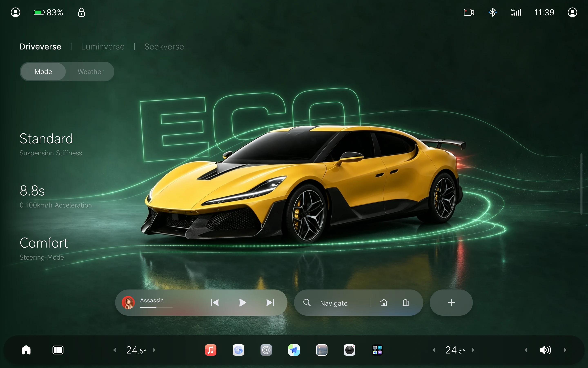588x368 pixels.
Task: Skip to the previous track
Action: pos(215,303)
